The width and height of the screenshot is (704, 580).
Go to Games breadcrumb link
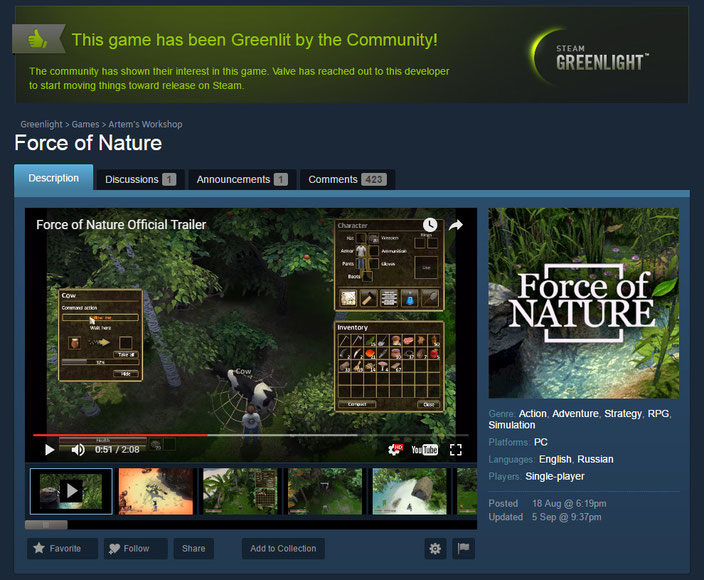pos(85,124)
